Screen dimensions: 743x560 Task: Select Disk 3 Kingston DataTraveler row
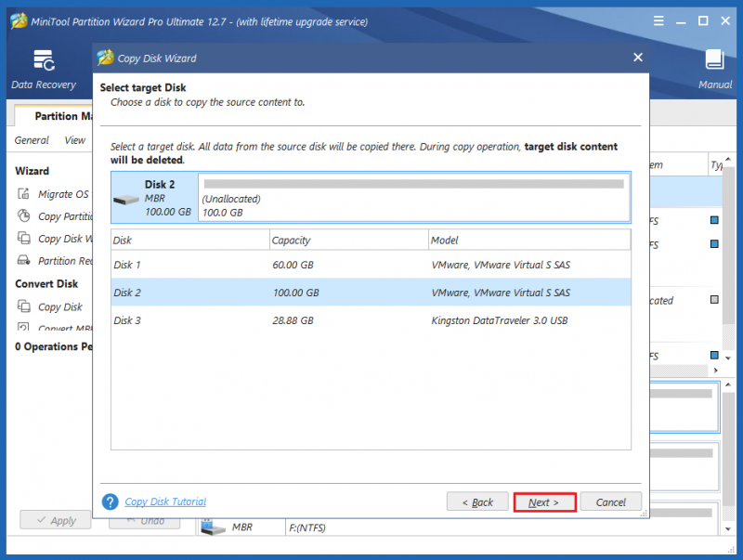(x=371, y=320)
